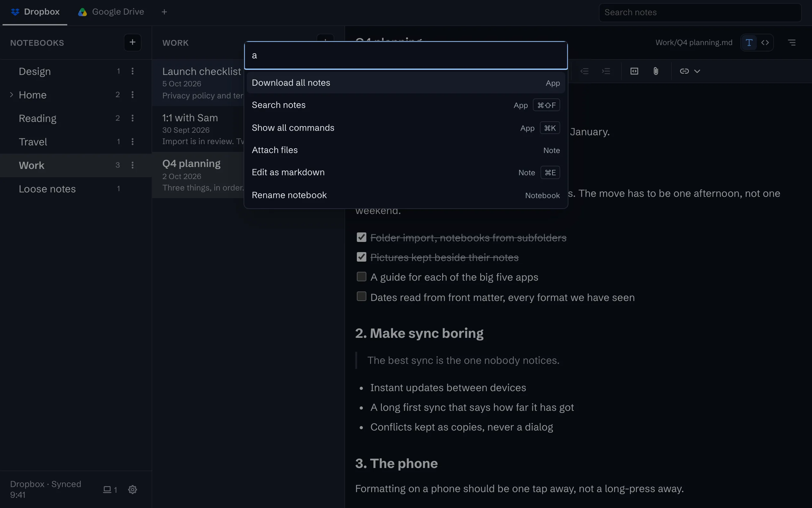Insert a link using the link icon
812x508 pixels.
tap(684, 71)
